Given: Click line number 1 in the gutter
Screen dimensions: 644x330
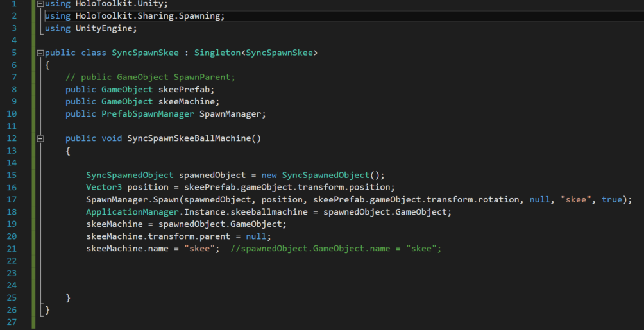Looking at the screenshot, I should click(x=14, y=4).
